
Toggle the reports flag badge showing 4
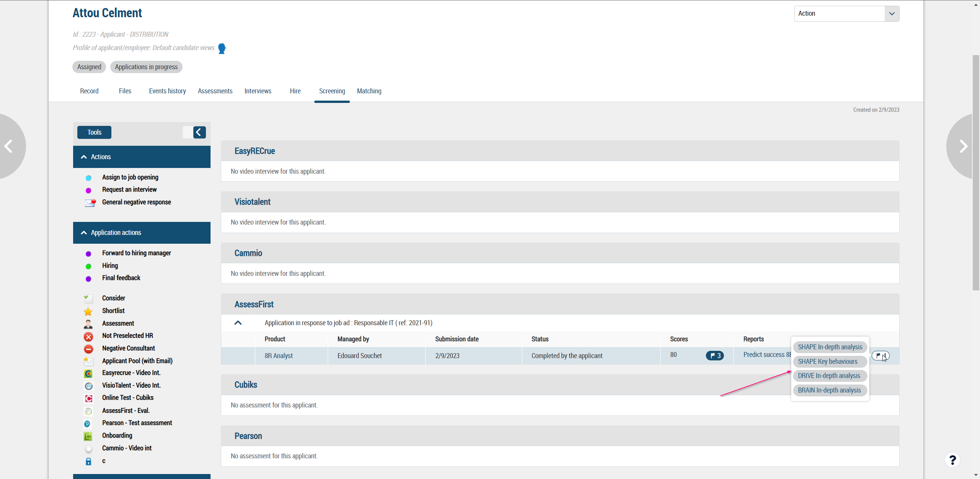click(x=880, y=356)
